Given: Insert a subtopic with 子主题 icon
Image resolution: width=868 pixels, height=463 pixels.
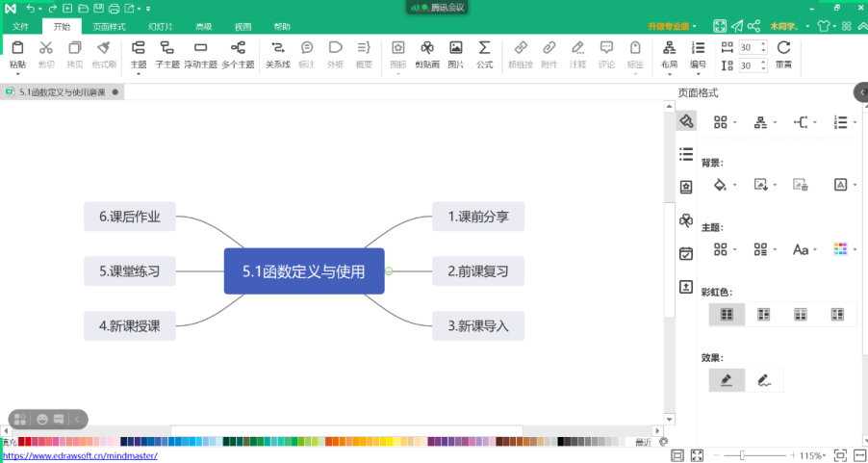Looking at the screenshot, I should [167, 47].
